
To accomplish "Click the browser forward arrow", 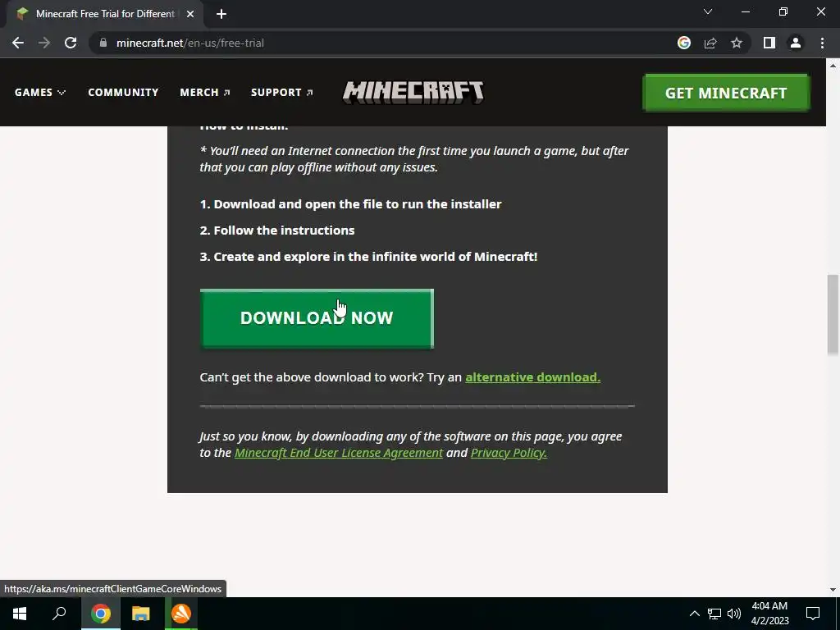I will [x=44, y=43].
